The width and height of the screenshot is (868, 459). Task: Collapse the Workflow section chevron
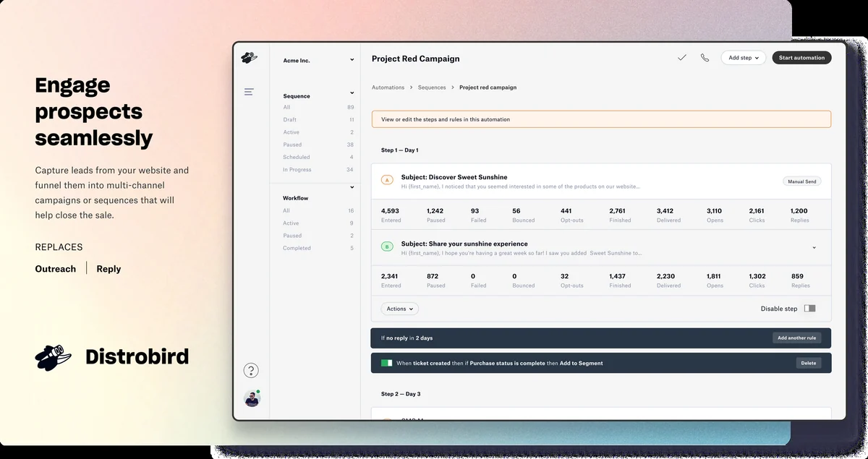click(352, 188)
